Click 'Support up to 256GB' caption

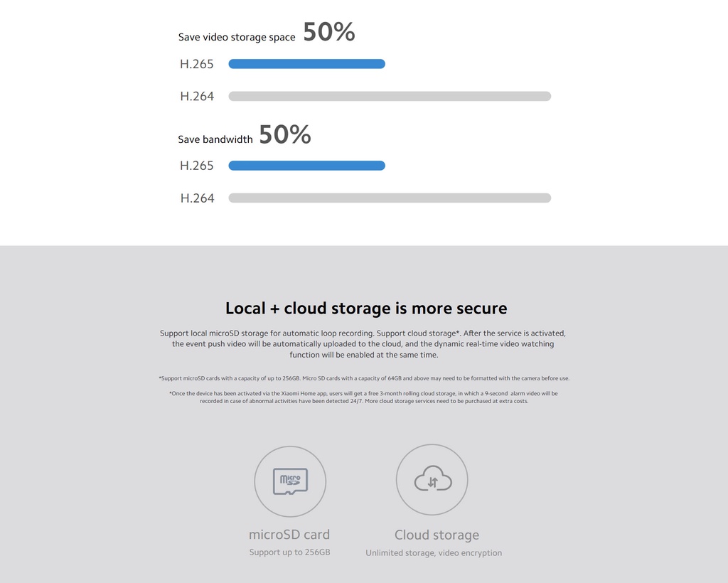(290, 552)
